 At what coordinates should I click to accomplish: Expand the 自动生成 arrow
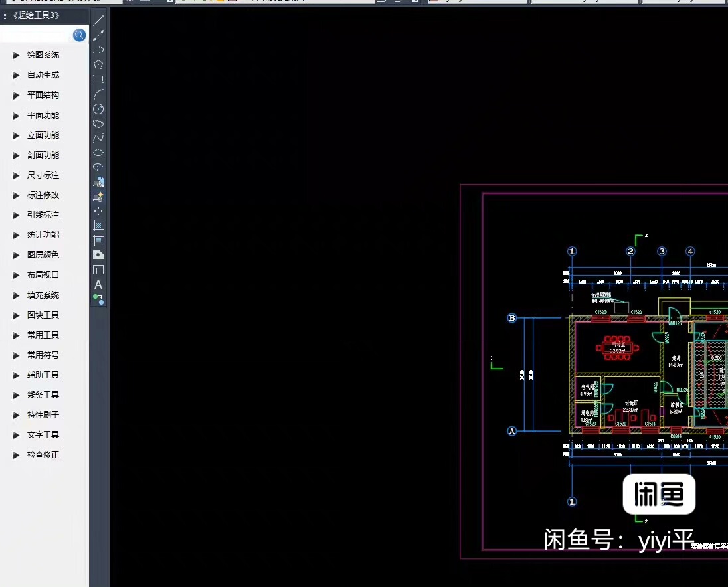tap(16, 75)
